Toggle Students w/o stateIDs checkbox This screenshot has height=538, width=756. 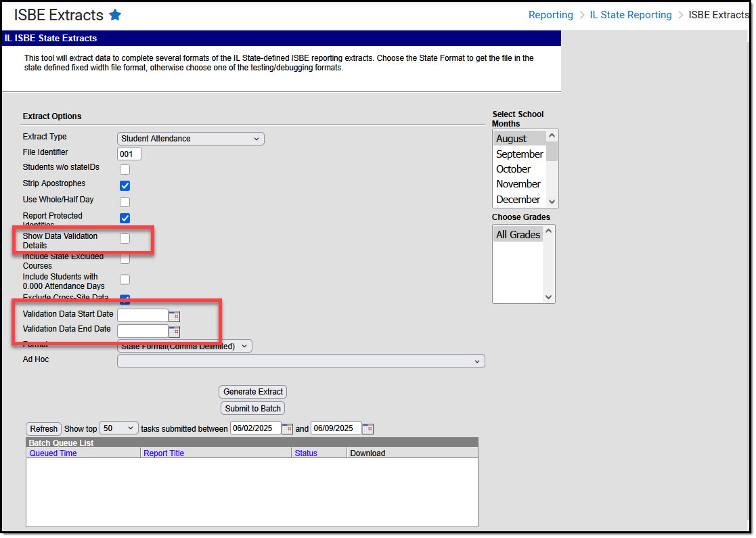pyautogui.click(x=125, y=169)
